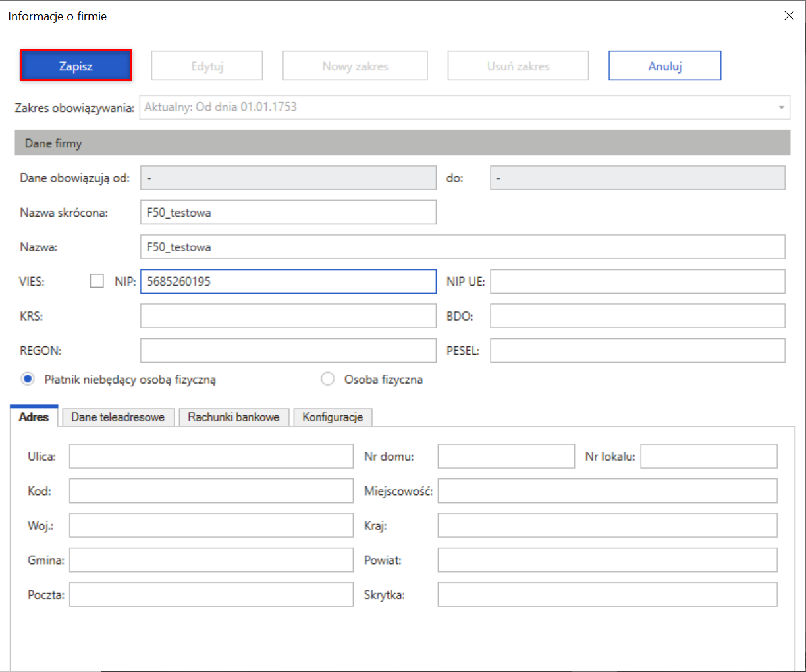
Task: Enable the VIES checkbox
Action: pyautogui.click(x=97, y=281)
